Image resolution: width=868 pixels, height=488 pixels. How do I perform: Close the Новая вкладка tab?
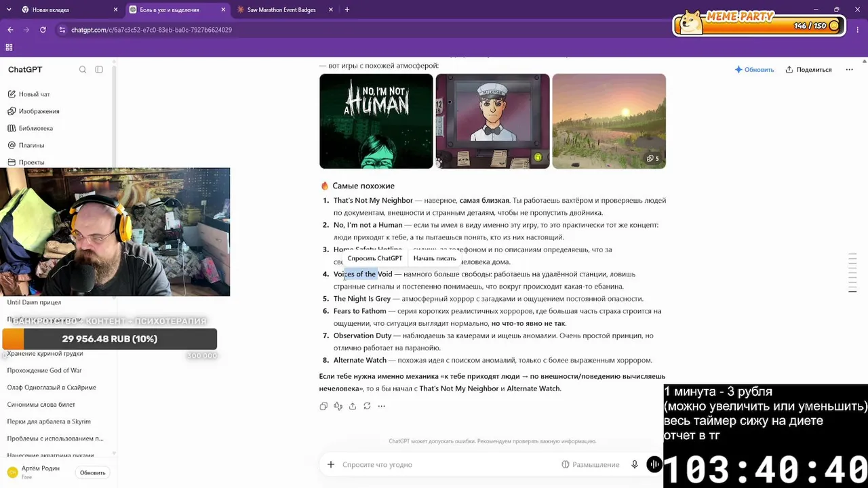(115, 9)
